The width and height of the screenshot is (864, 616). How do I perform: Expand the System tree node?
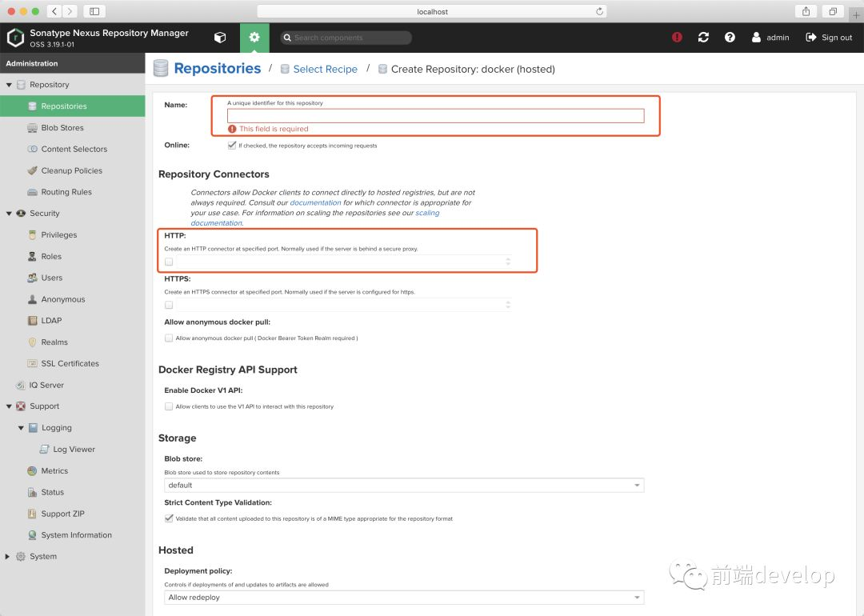click(8, 557)
